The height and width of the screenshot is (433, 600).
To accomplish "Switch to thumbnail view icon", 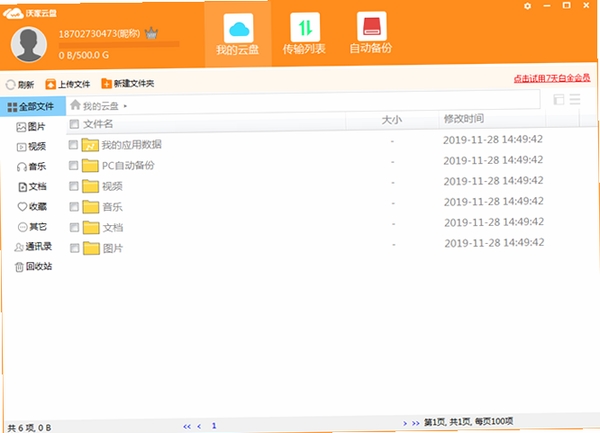I will point(559,100).
